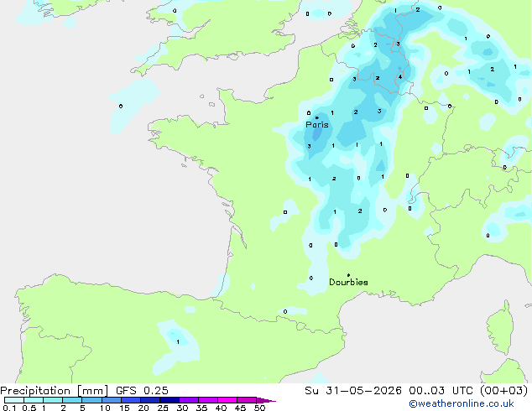Click the '35' legend scale label
532x411 pixels.
201,408
